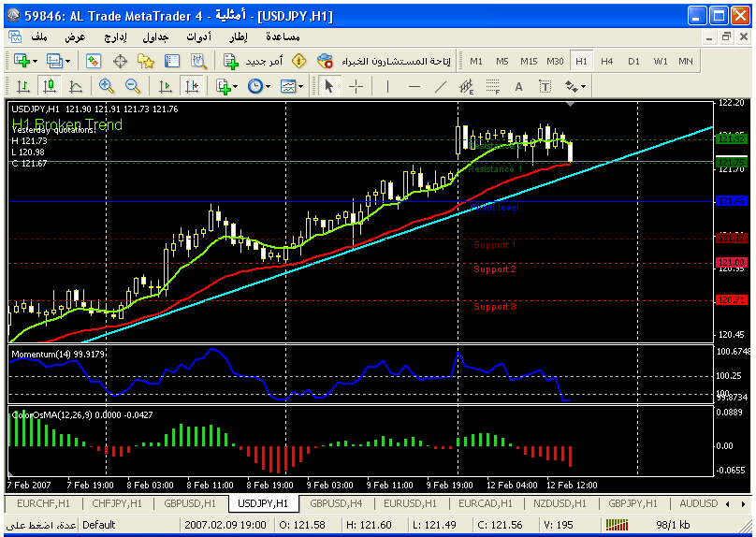Select the crosshair cursor tool

click(356, 86)
